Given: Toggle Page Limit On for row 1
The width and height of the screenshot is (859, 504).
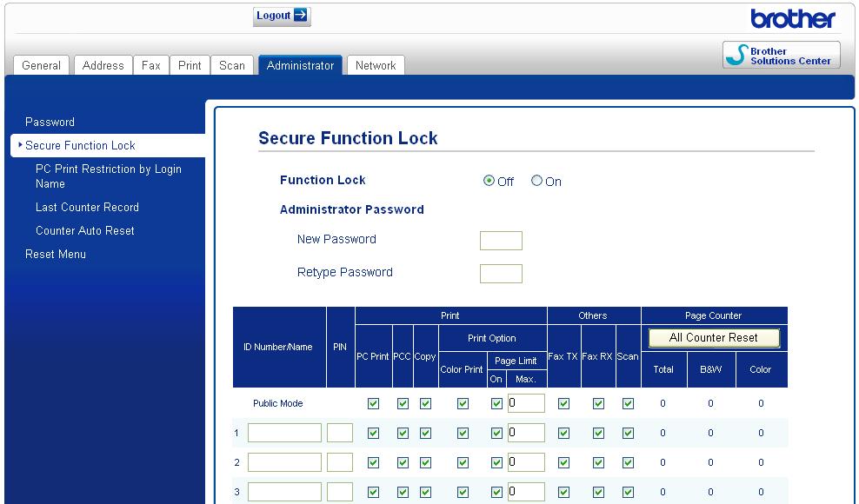Looking at the screenshot, I should pyautogui.click(x=497, y=434).
